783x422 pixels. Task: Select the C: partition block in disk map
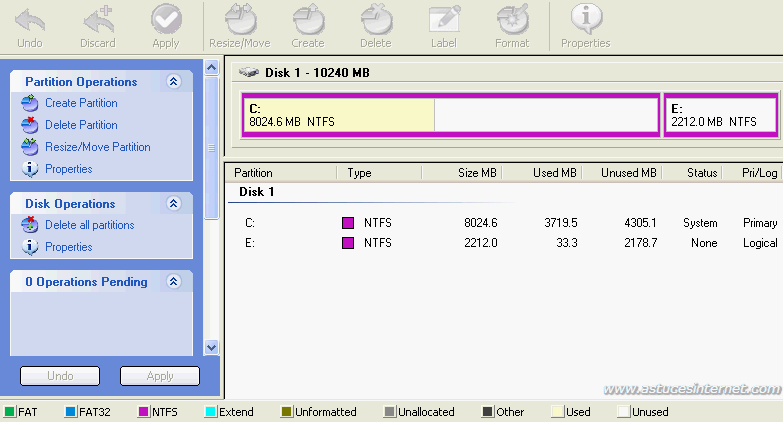[450, 115]
